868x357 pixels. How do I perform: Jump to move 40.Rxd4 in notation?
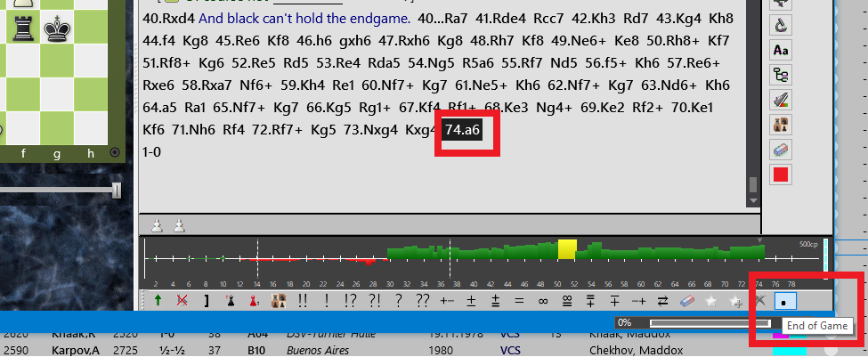pyautogui.click(x=168, y=19)
